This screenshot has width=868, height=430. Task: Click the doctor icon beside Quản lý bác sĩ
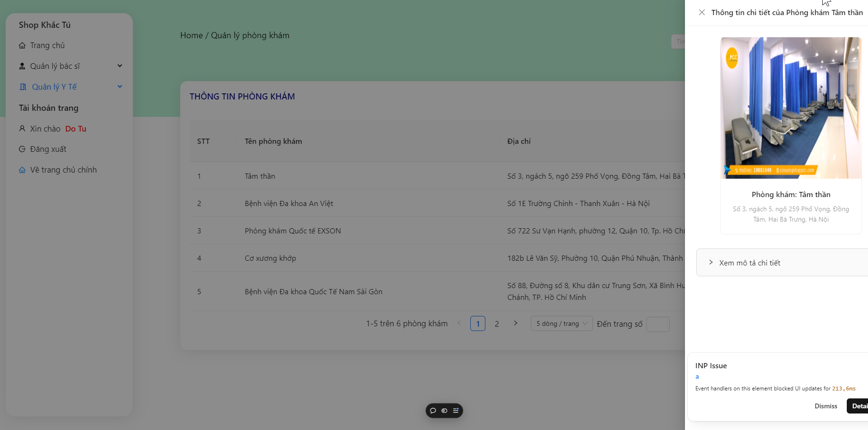22,66
